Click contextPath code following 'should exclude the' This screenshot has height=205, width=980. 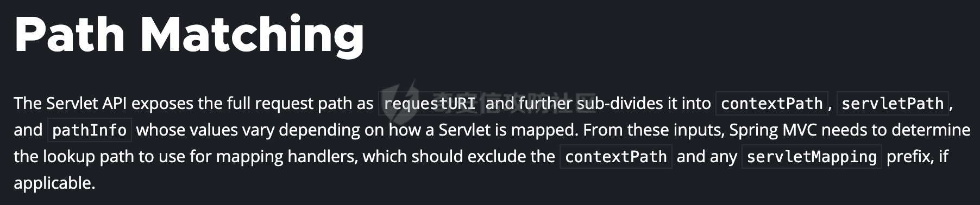point(616,157)
